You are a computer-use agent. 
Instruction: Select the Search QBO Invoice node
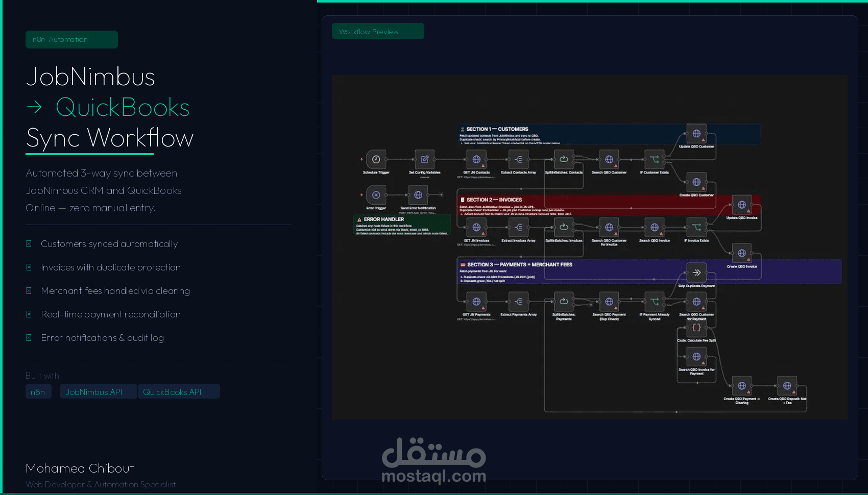(655, 227)
